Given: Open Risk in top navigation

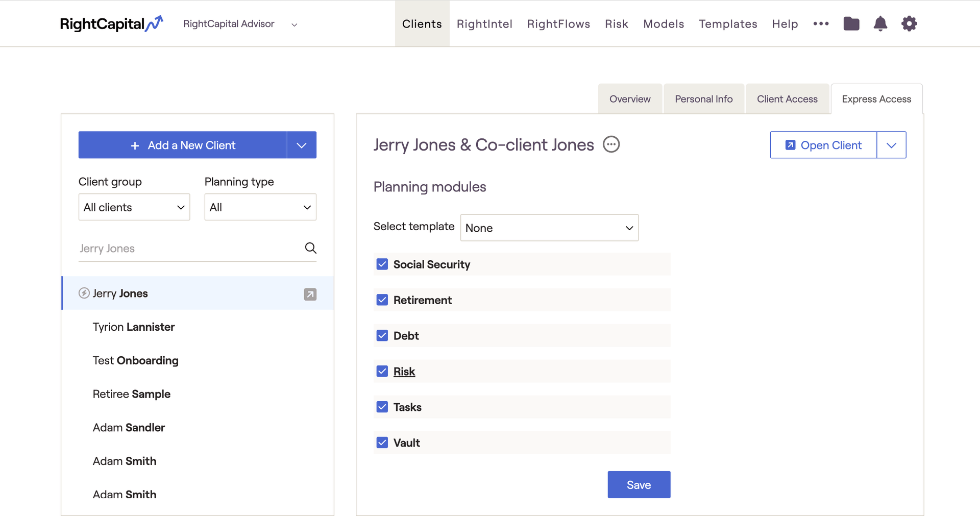Looking at the screenshot, I should tap(617, 24).
